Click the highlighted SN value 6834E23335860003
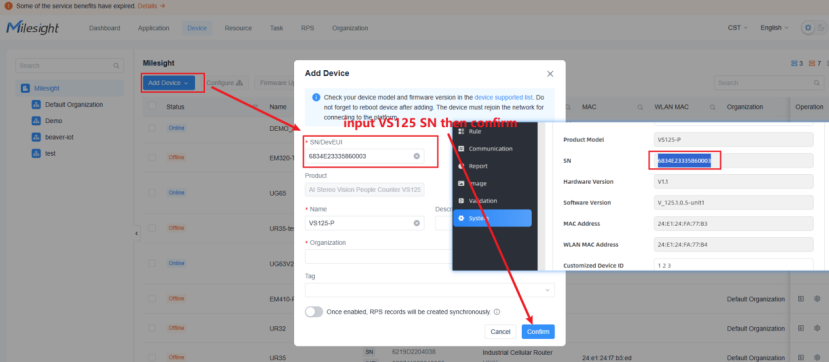 (684, 161)
